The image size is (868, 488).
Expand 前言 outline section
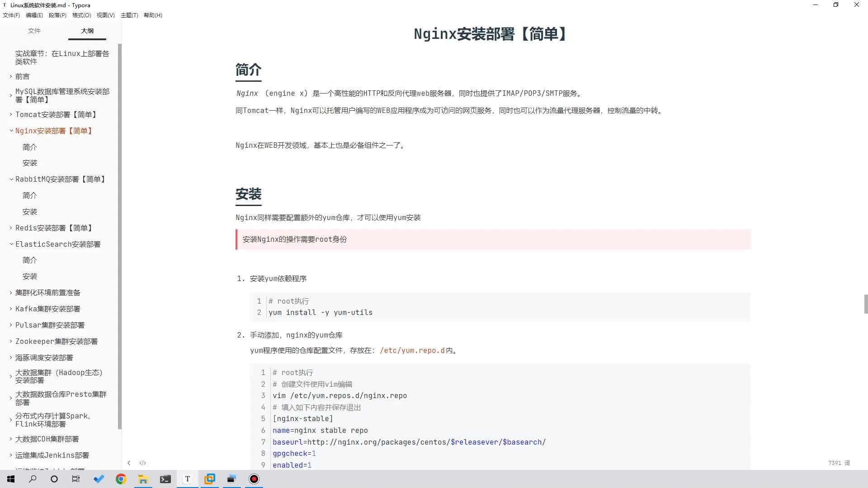pyautogui.click(x=11, y=76)
